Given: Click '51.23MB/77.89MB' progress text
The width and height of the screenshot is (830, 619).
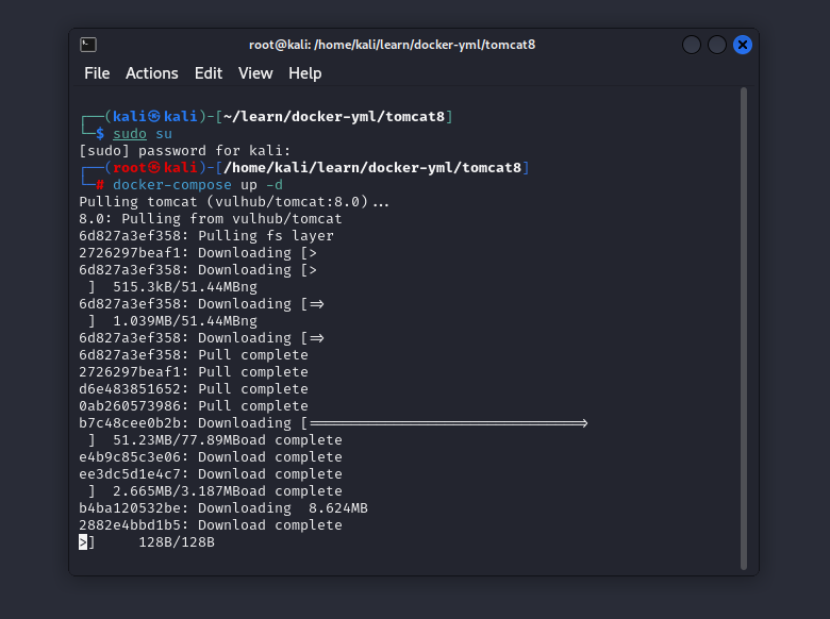Looking at the screenshot, I should pos(177,440).
